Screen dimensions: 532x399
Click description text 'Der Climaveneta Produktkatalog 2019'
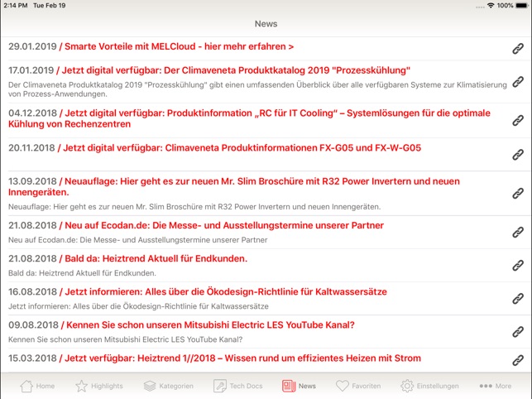[257, 89]
